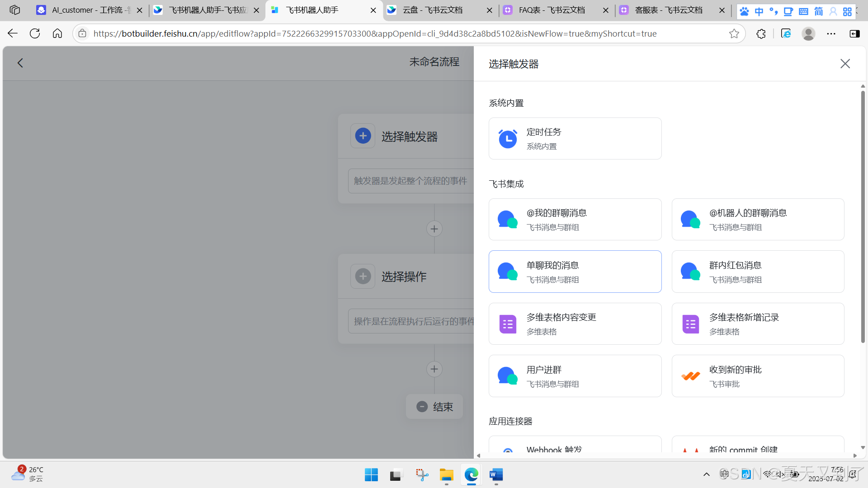Select the 定时任务 clock trigger icon
Image resolution: width=868 pixels, height=488 pixels.
tap(508, 139)
